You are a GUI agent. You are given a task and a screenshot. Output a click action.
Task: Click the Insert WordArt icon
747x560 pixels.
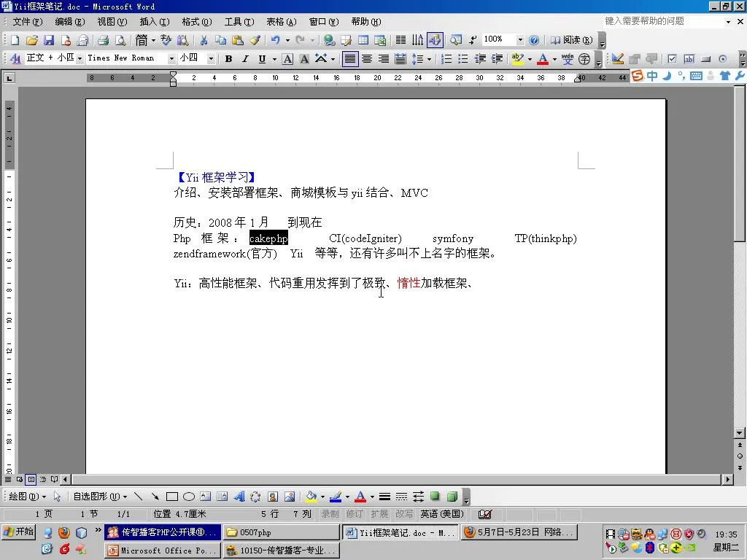point(239,497)
